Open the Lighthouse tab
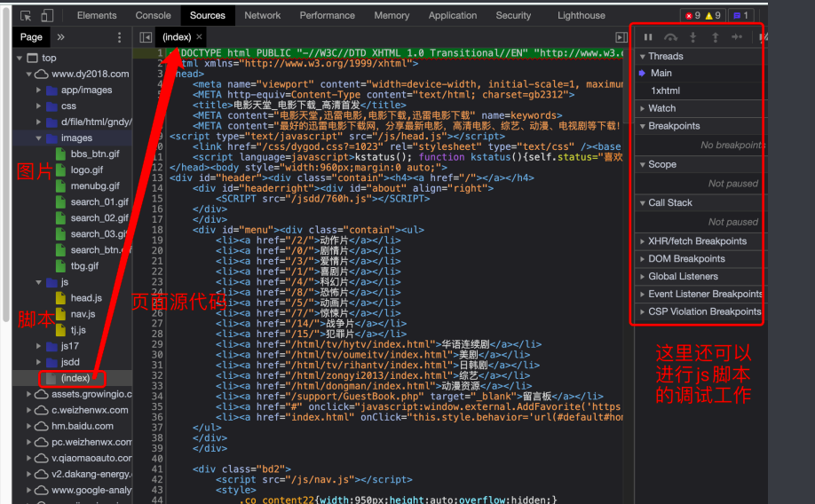Screen dimensions: 815x504 coord(582,16)
